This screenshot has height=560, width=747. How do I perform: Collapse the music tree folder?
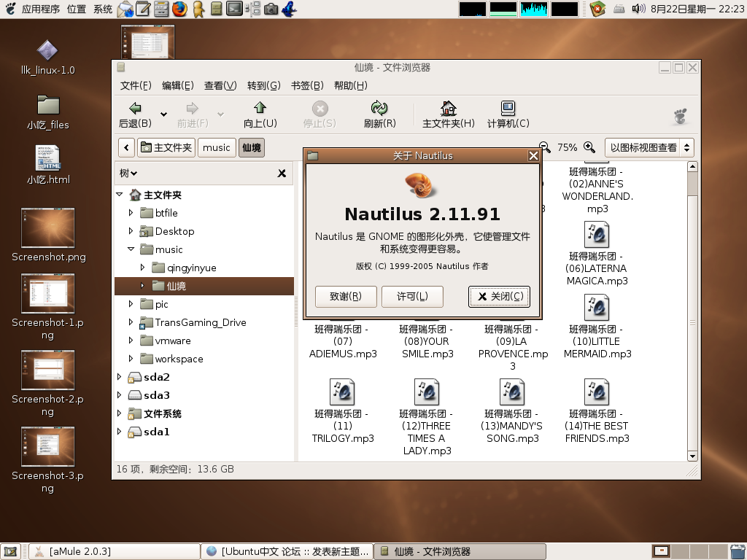131,249
